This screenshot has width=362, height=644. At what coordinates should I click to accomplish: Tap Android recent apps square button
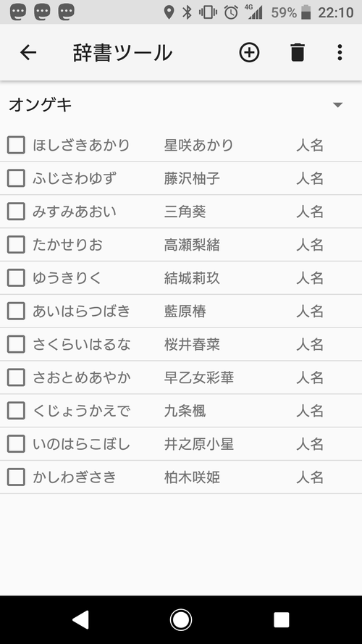(x=281, y=620)
